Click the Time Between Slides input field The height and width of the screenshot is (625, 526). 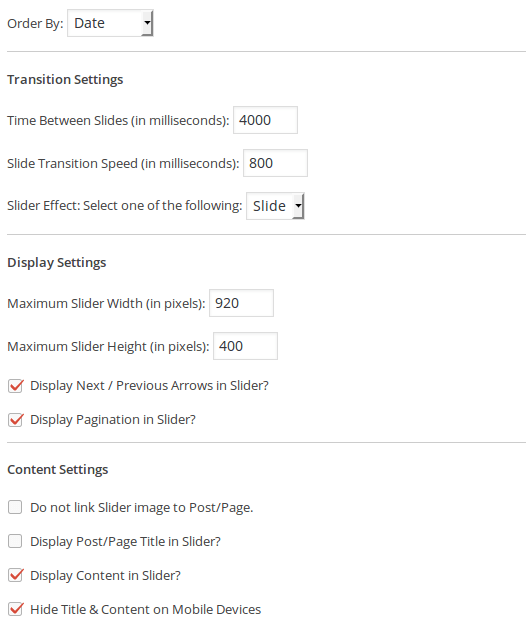(x=265, y=120)
